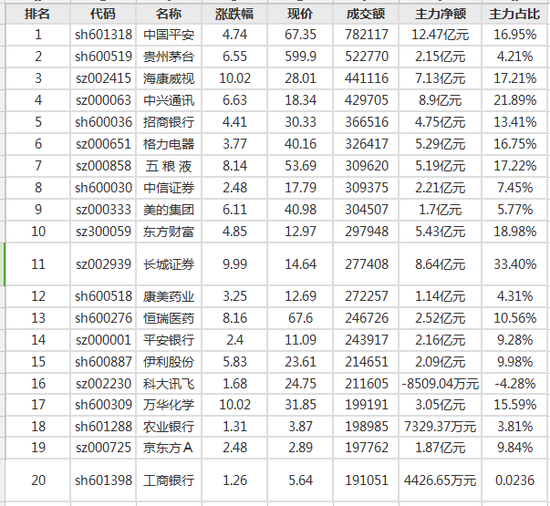
Task: Select stock code sz000001
Action: [x=103, y=340]
